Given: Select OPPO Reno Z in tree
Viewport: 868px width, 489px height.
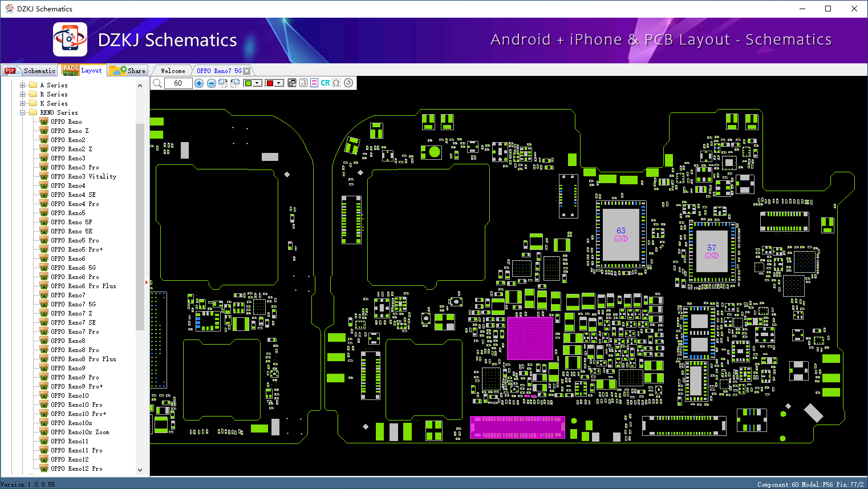Looking at the screenshot, I should 70,131.
